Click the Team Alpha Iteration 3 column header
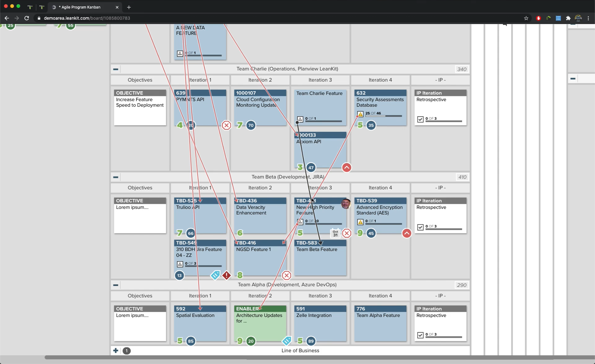This screenshot has width=595, height=364. tap(320, 296)
